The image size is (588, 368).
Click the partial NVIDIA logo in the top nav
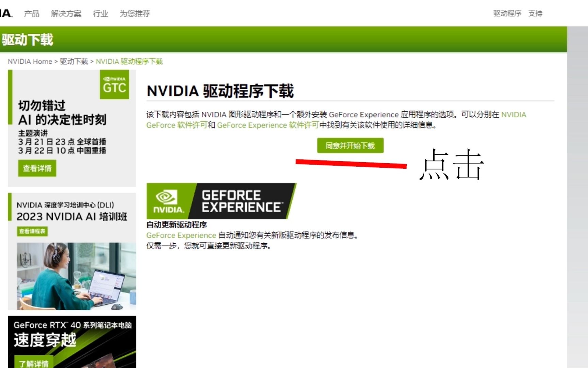pos(6,13)
